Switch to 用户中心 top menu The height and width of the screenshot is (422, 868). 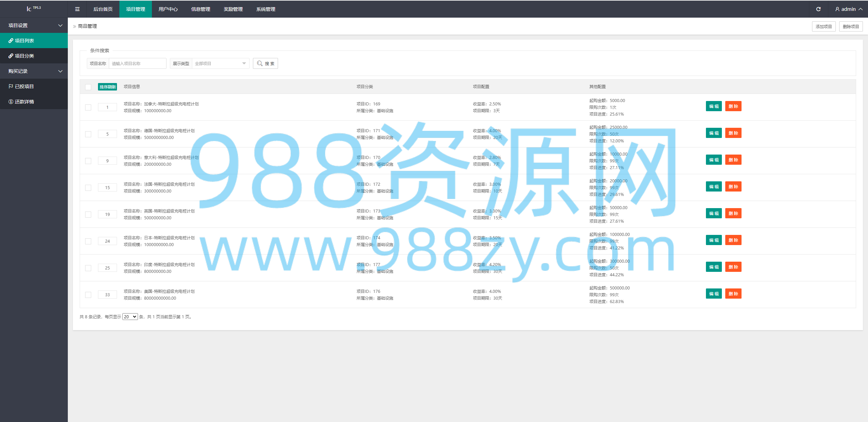pyautogui.click(x=168, y=9)
